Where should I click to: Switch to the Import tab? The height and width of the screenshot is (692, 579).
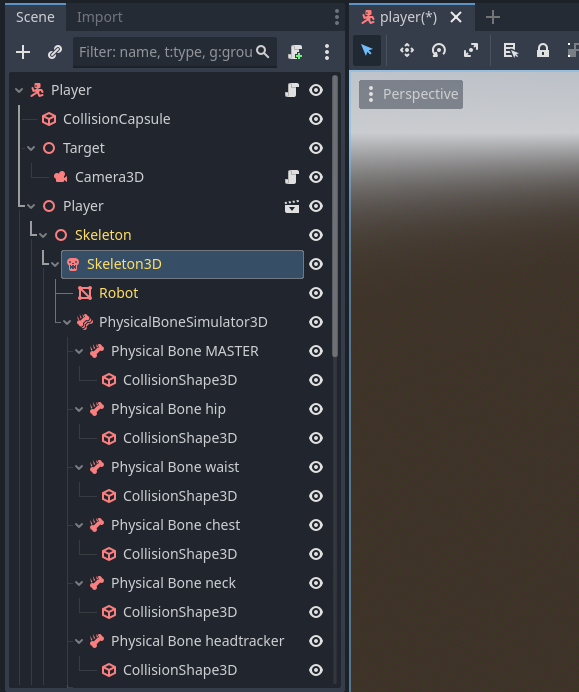(x=99, y=17)
